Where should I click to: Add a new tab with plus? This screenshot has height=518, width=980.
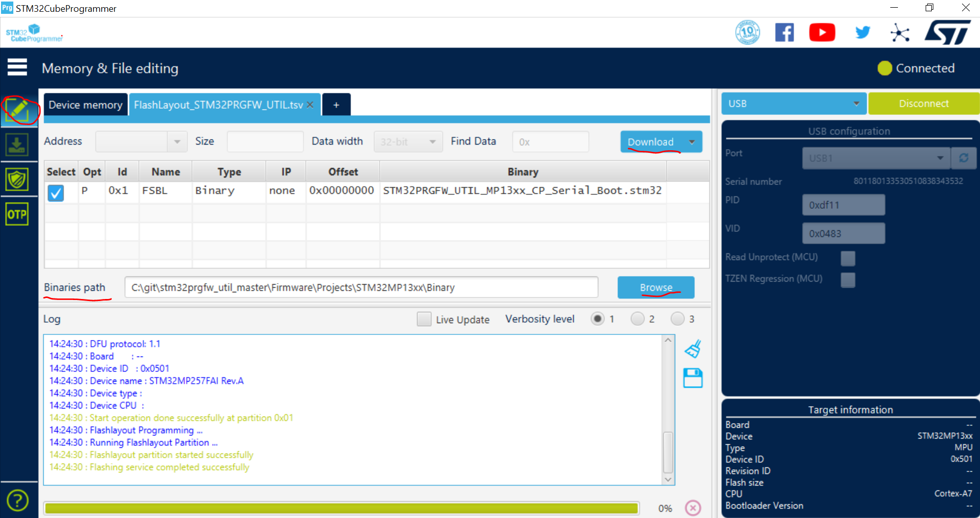tap(336, 105)
